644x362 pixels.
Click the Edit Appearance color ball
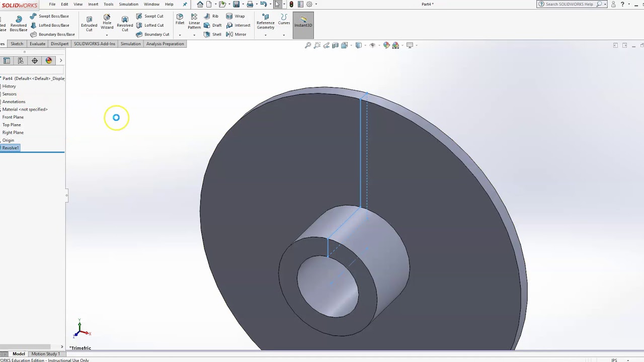(386, 45)
